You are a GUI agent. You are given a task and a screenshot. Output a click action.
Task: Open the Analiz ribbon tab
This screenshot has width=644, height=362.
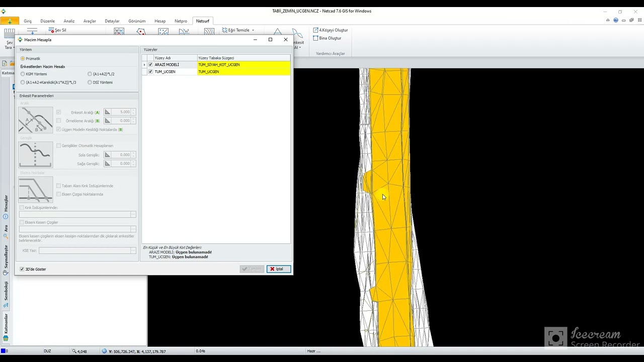[69, 21]
